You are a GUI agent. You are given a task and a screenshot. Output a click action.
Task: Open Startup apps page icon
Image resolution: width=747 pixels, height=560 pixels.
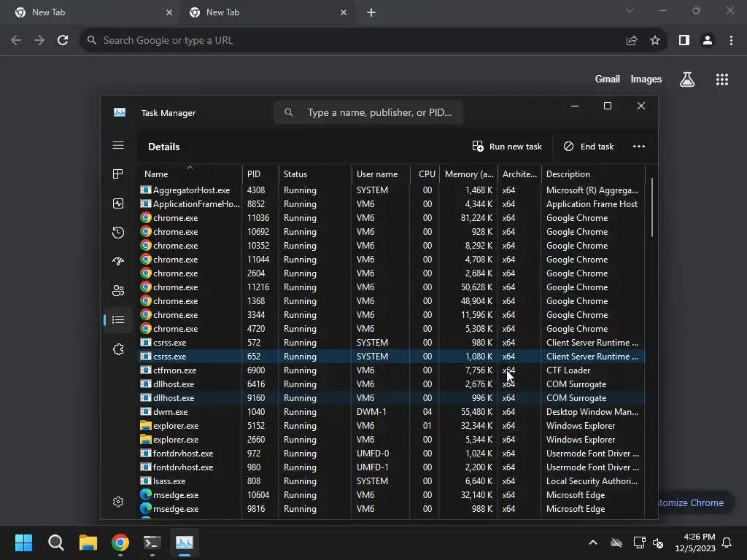118,262
